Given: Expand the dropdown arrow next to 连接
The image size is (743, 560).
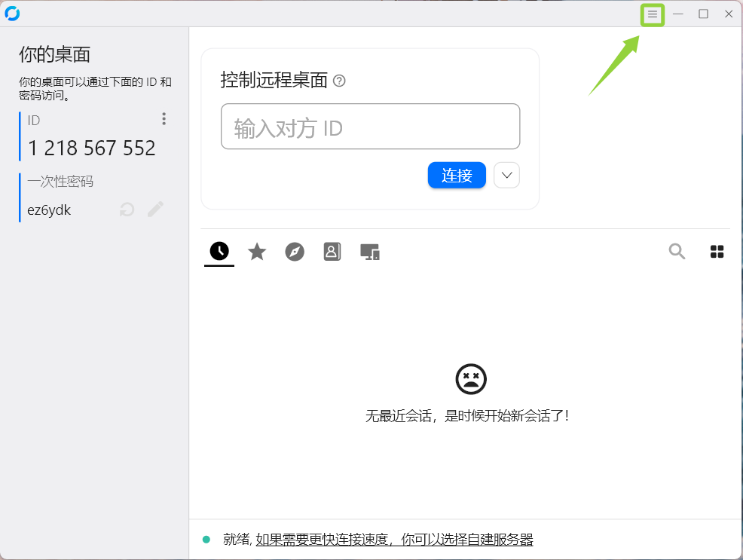Looking at the screenshot, I should point(506,176).
